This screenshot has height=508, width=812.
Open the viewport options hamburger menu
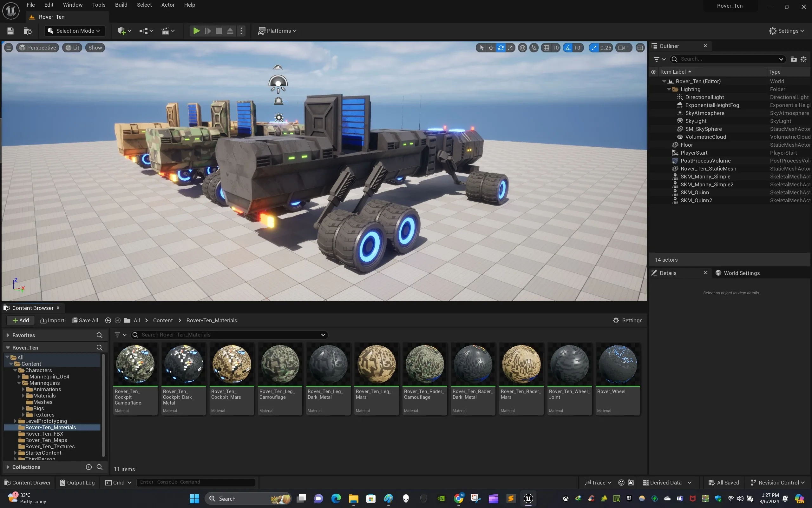(8, 48)
